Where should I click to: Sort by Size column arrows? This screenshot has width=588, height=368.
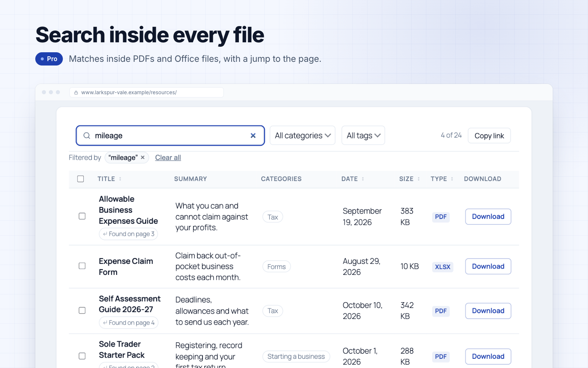coord(419,179)
